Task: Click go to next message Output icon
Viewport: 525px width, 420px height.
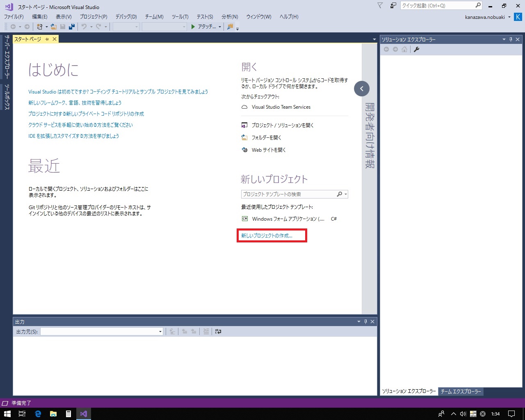Action: coord(194,331)
